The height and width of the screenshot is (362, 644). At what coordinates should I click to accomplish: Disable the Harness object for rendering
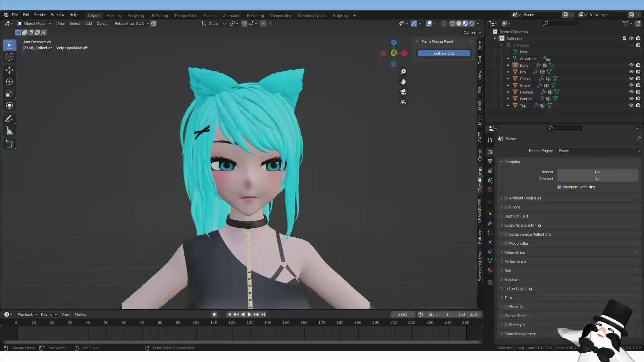coord(638,92)
